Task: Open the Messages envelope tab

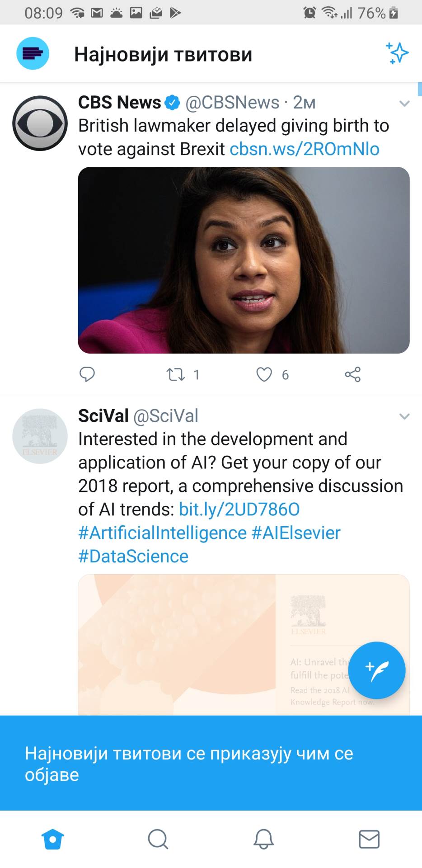Action: click(x=369, y=840)
